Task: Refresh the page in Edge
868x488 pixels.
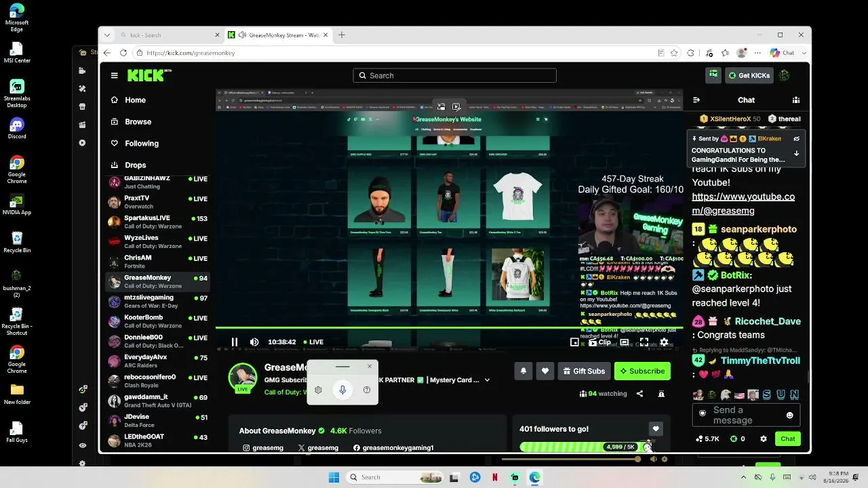Action: [123, 53]
